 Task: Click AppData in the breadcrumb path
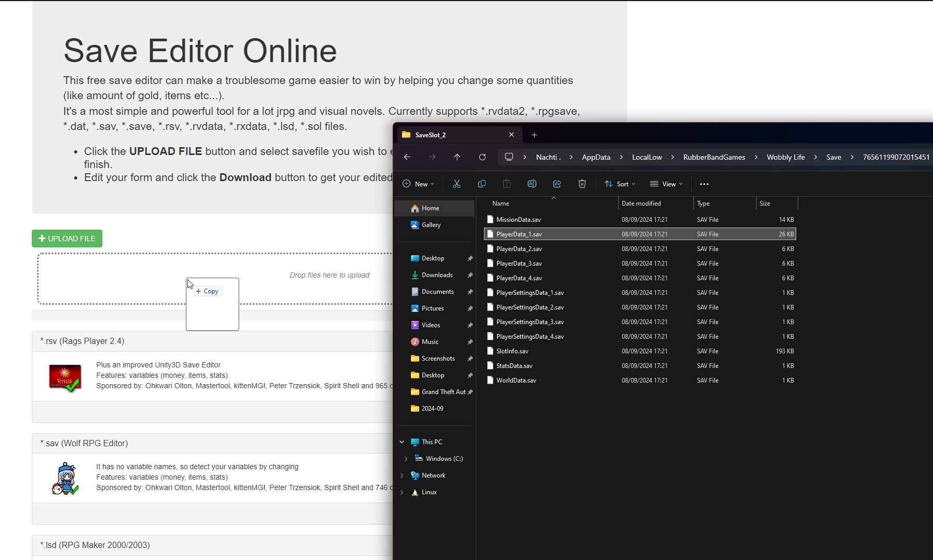pyautogui.click(x=596, y=157)
